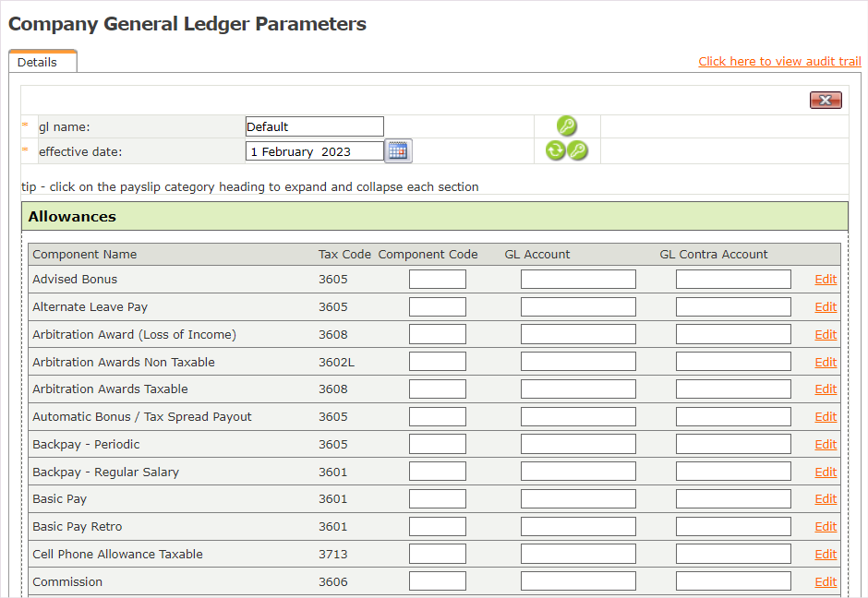This screenshot has width=868, height=598.
Task: Click the key icon beside effective date
Action: 578,151
